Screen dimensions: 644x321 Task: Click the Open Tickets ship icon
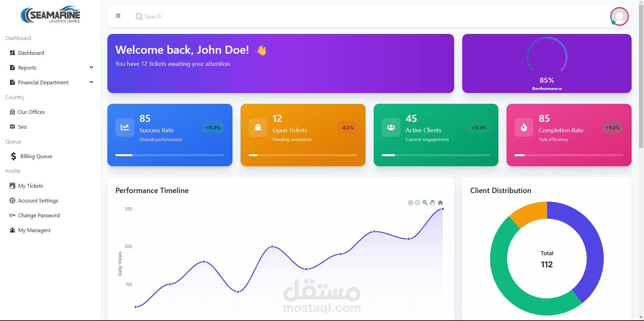(258, 127)
